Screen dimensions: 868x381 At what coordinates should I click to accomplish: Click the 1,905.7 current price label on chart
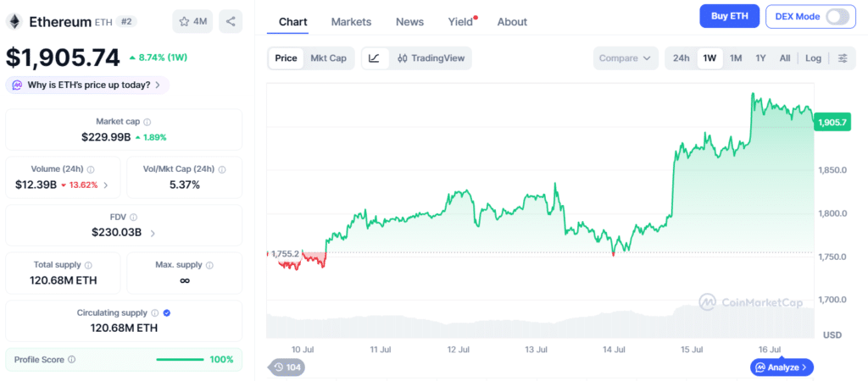[832, 122]
